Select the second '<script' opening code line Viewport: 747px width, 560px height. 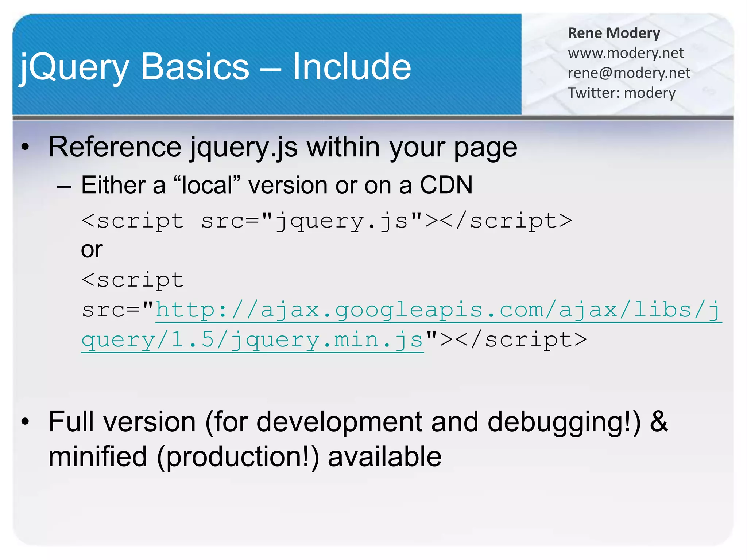tap(133, 280)
